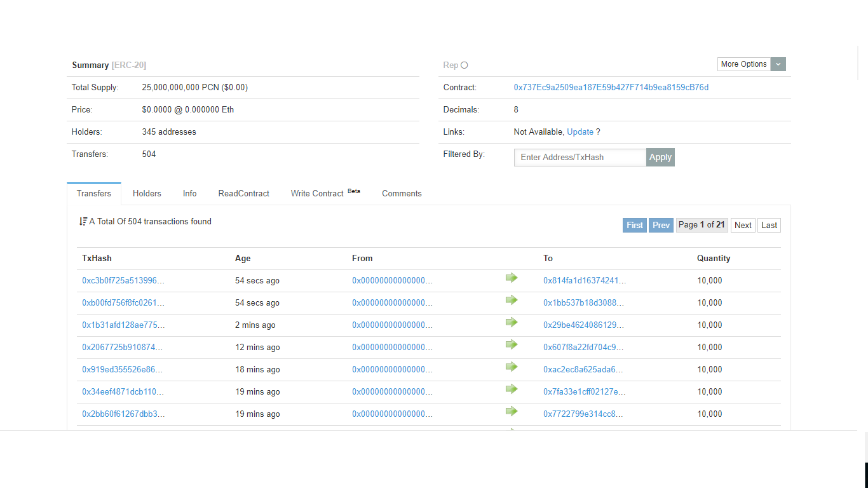
Task: Click green arrow in first transfer row
Action: [x=512, y=278]
